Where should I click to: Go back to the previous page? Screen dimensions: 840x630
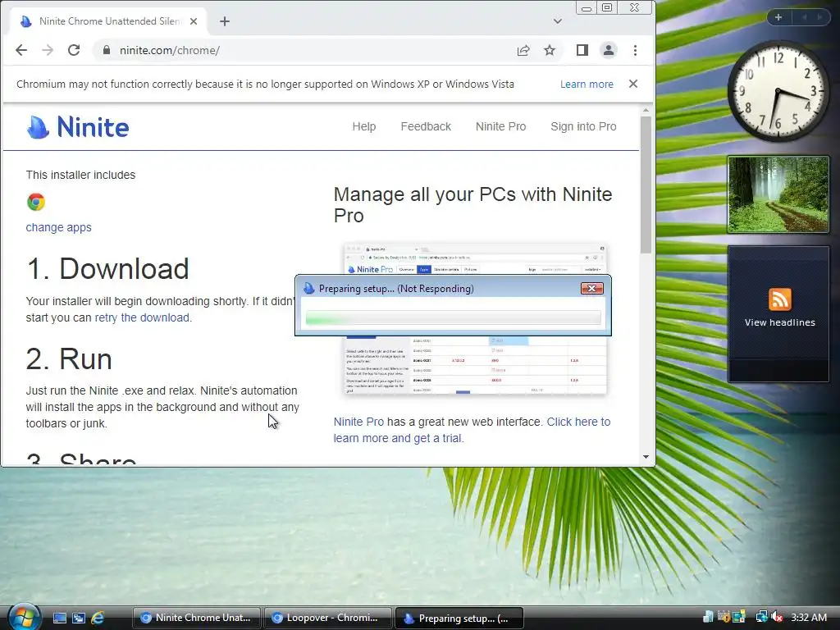click(21, 50)
